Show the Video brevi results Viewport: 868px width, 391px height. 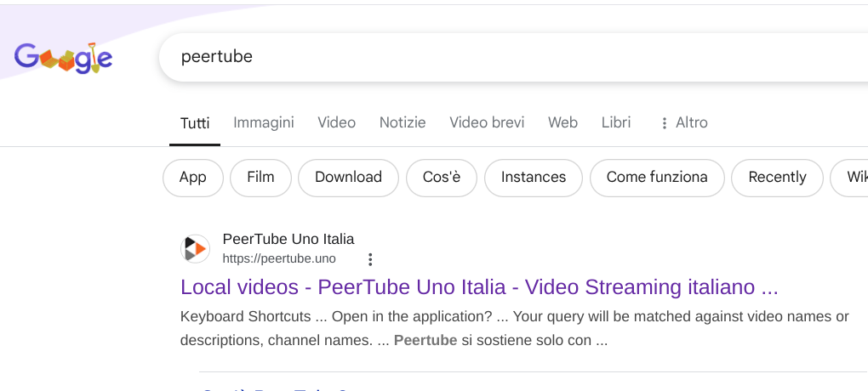487,122
